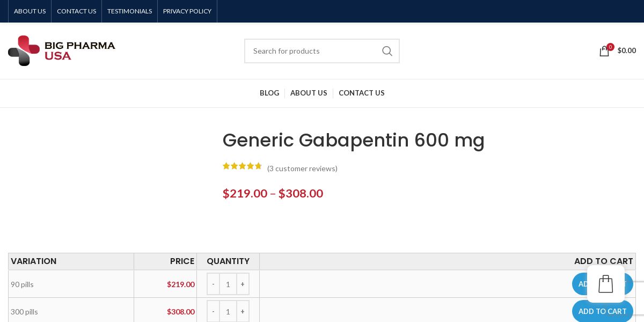Viewport: 644px width, 322px height.
Task: Click the five-star rating icons
Action: (242, 166)
